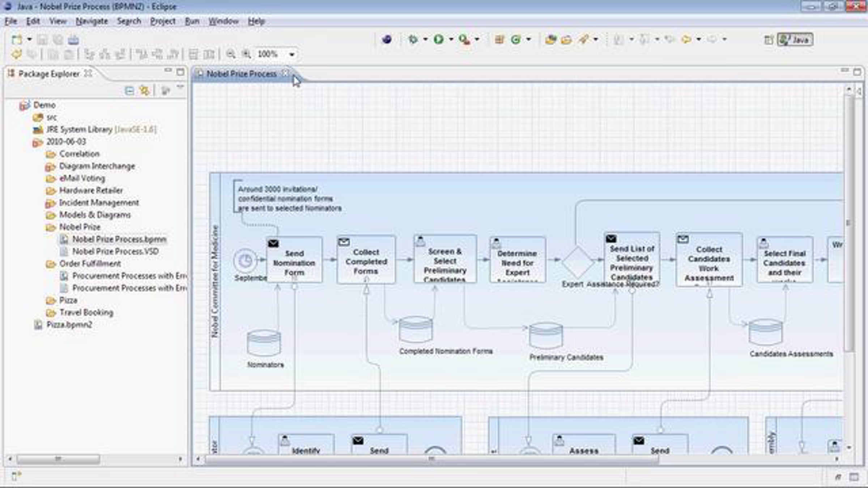Select the Send Nomination Form task
This screenshot has height=488, width=868.
coord(294,260)
